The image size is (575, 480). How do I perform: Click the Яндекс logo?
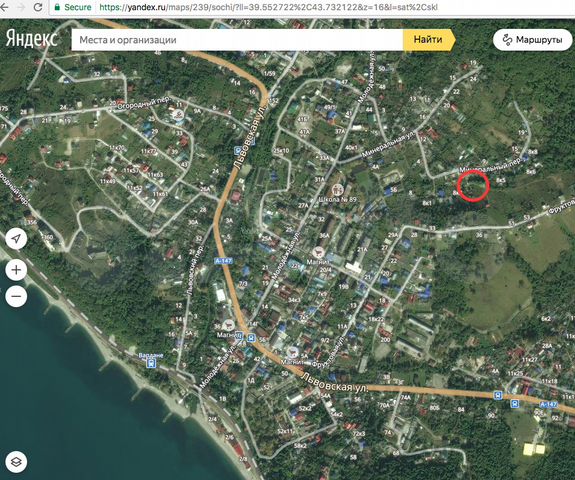point(32,39)
